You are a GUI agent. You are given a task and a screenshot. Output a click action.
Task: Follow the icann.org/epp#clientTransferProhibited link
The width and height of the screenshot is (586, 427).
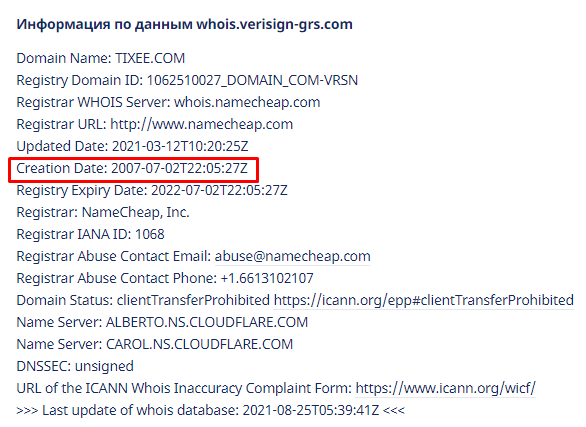click(x=423, y=300)
